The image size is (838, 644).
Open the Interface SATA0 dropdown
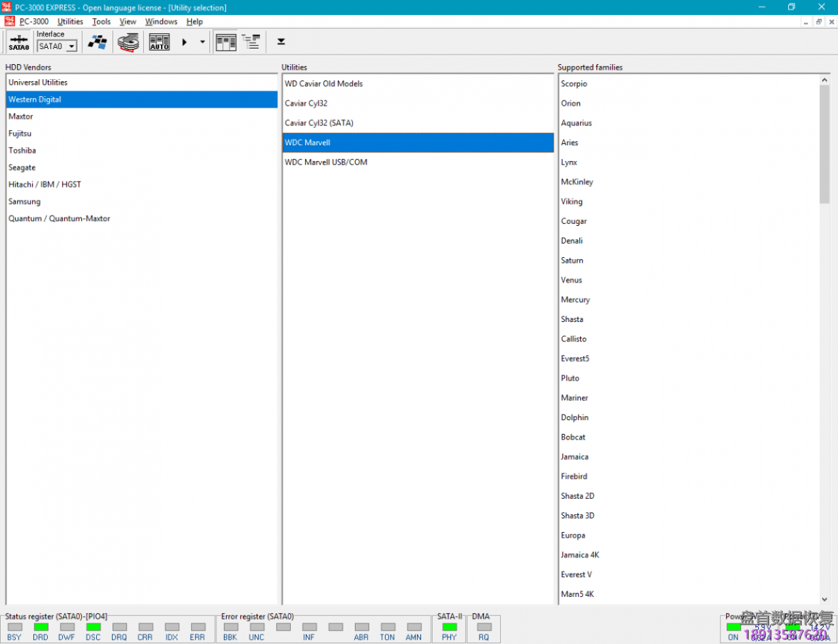(71, 46)
